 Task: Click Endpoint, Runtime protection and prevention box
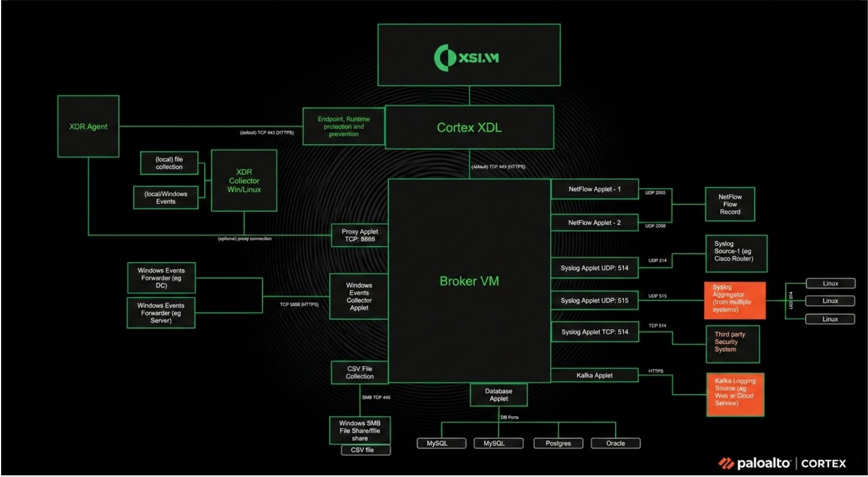coord(344,127)
